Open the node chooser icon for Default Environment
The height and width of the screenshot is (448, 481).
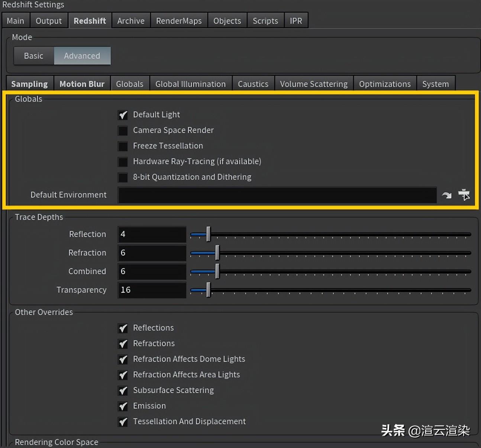click(x=464, y=195)
